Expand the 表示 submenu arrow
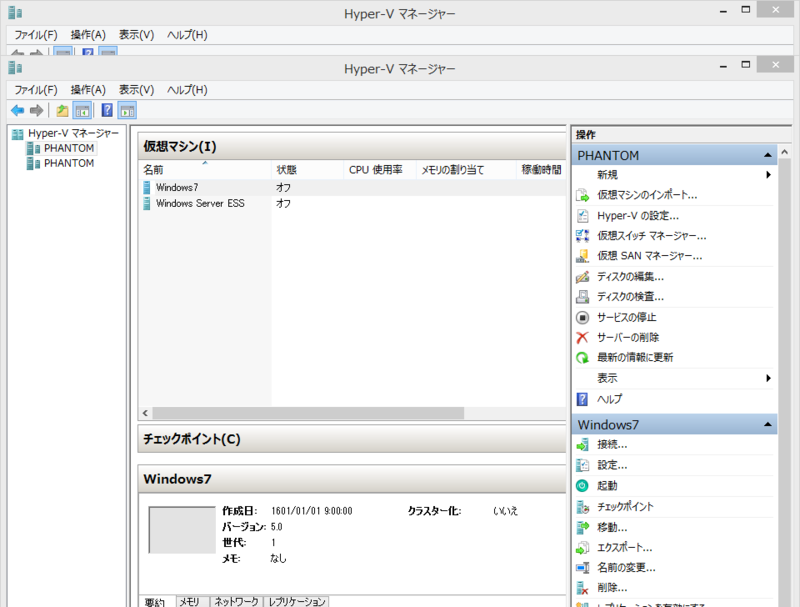 [x=768, y=378]
